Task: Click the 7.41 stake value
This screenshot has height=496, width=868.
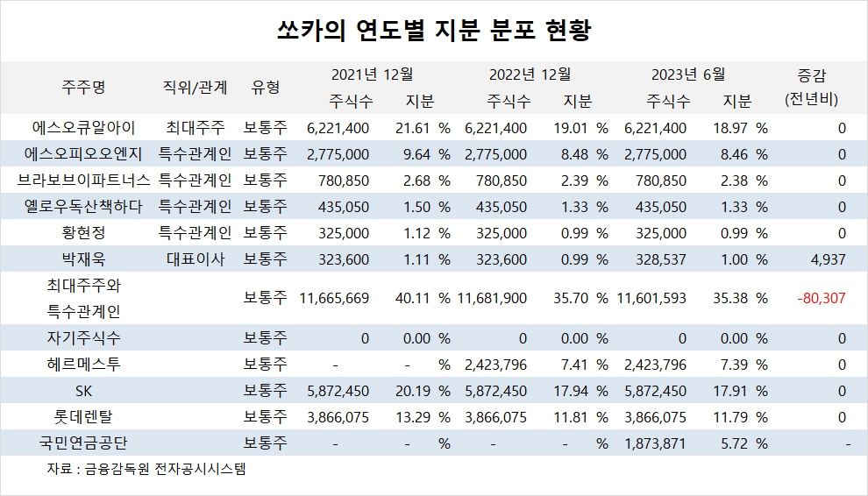Action: pyautogui.click(x=574, y=365)
